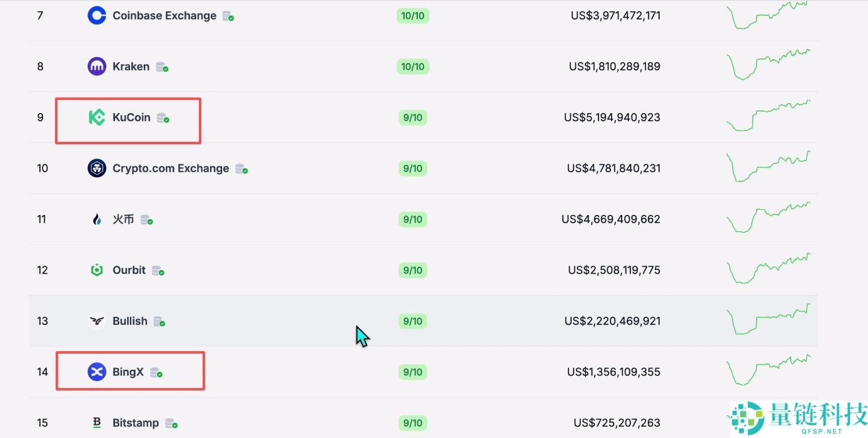Click the Coinbase Exchange logo icon
868x438 pixels.
[97, 16]
